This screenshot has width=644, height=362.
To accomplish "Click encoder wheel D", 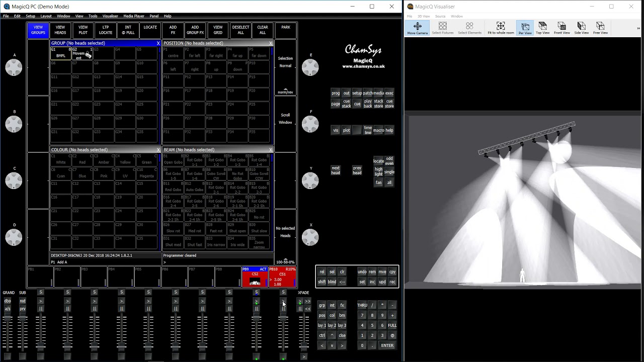I will [14, 238].
